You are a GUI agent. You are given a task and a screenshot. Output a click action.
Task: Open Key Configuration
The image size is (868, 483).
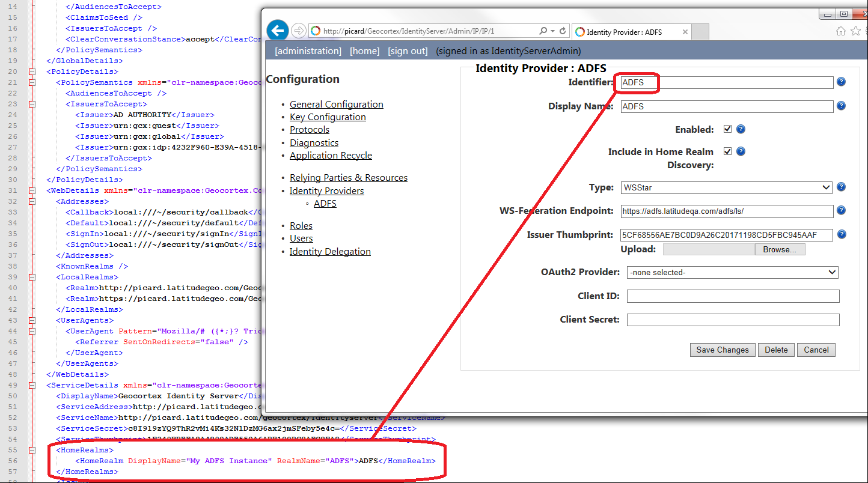328,117
